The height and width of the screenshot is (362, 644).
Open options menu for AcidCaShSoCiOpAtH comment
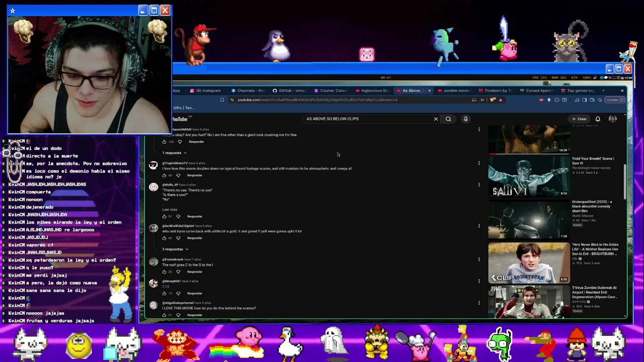coord(479,226)
